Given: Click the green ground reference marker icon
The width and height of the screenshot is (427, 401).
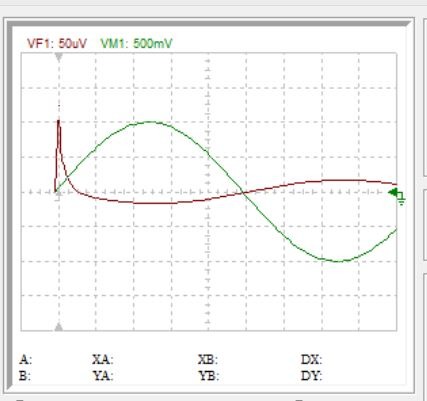Looking at the screenshot, I should click(x=397, y=196).
